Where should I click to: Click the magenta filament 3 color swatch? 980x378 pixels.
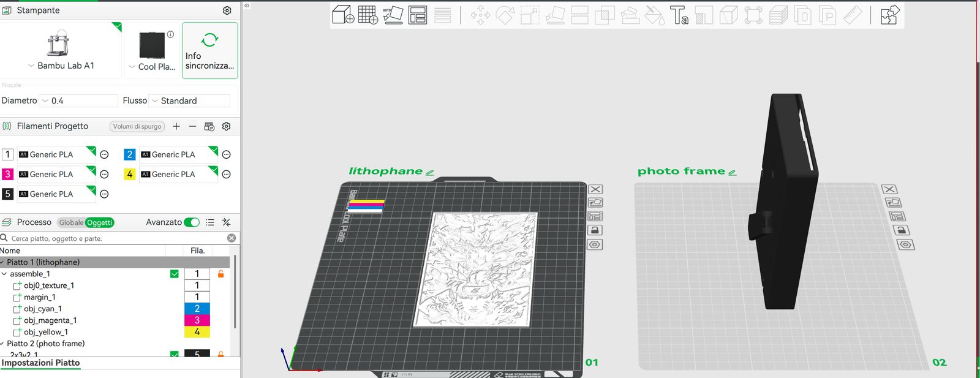pyautogui.click(x=8, y=175)
